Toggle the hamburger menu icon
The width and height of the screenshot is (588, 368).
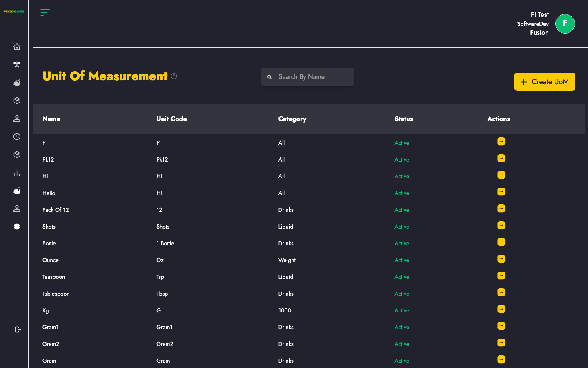[x=45, y=13]
